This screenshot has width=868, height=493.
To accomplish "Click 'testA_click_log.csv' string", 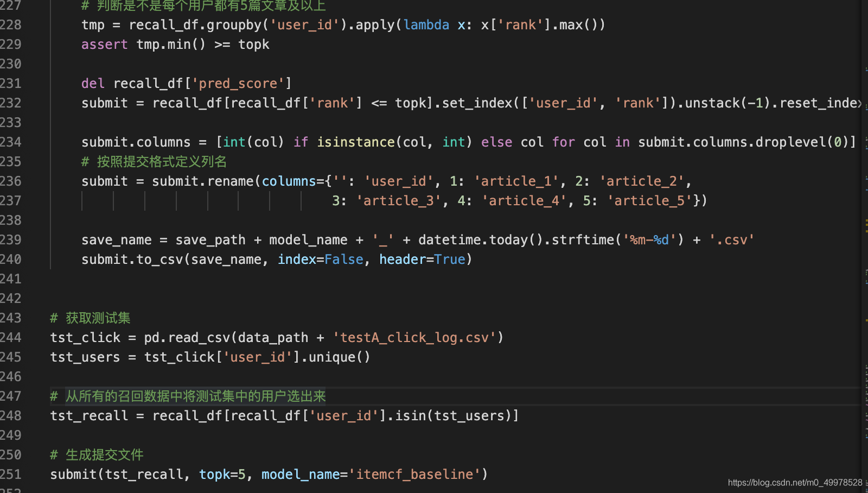I will 414,338.
